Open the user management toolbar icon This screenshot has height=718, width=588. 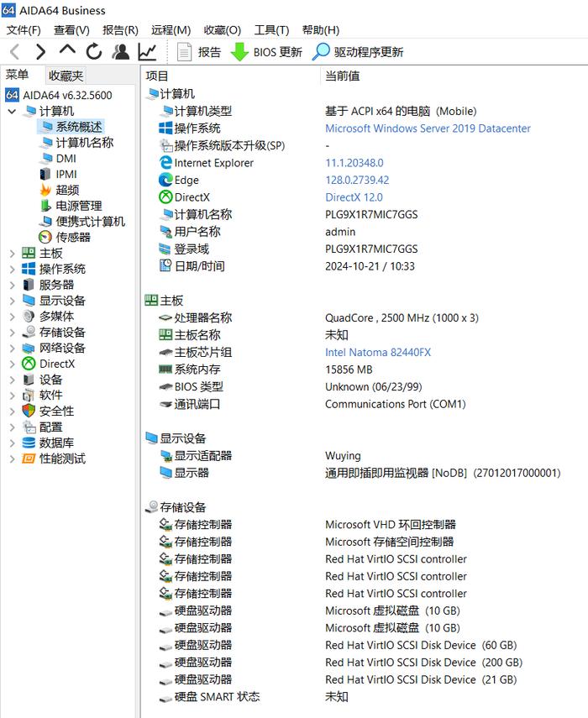pos(121,52)
